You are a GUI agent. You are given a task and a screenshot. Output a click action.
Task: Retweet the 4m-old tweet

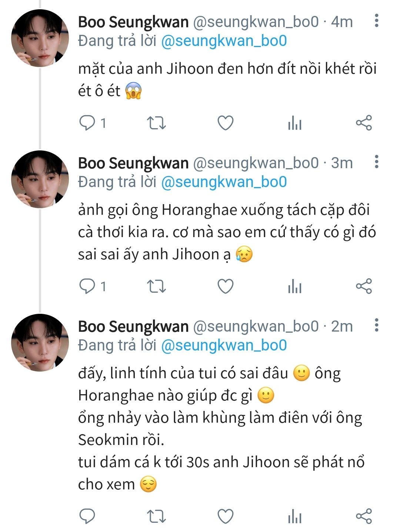(156, 123)
